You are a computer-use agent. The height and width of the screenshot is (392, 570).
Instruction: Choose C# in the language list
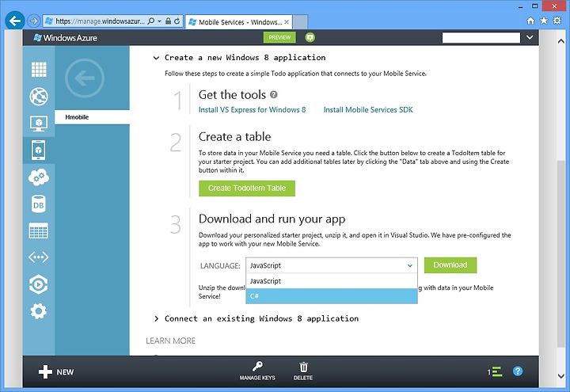click(x=332, y=296)
